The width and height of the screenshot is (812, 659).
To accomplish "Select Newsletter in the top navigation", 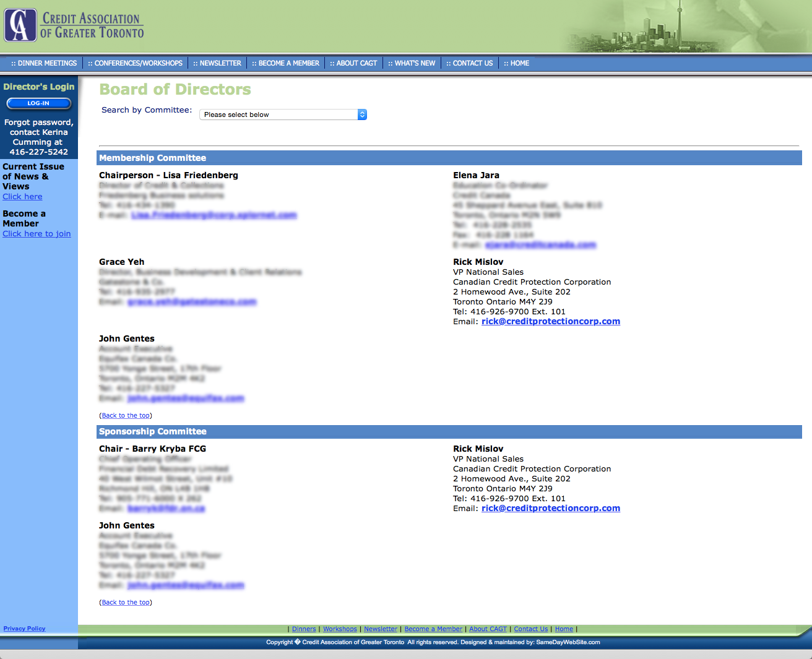I will pos(217,63).
